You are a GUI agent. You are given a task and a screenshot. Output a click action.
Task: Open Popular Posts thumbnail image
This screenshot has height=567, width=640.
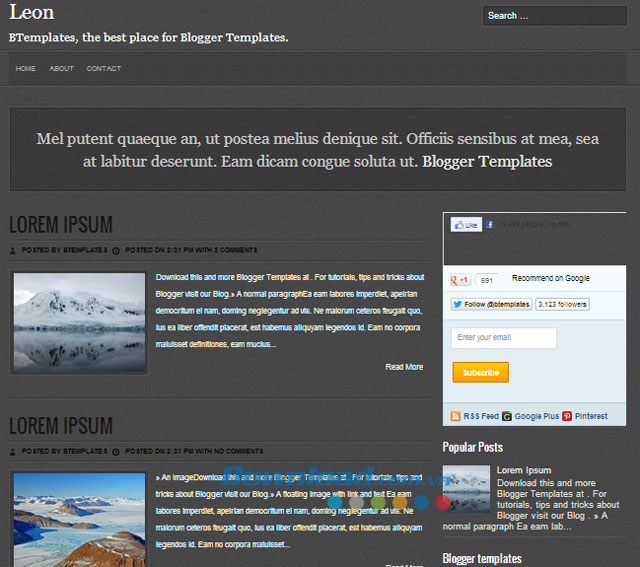[467, 489]
